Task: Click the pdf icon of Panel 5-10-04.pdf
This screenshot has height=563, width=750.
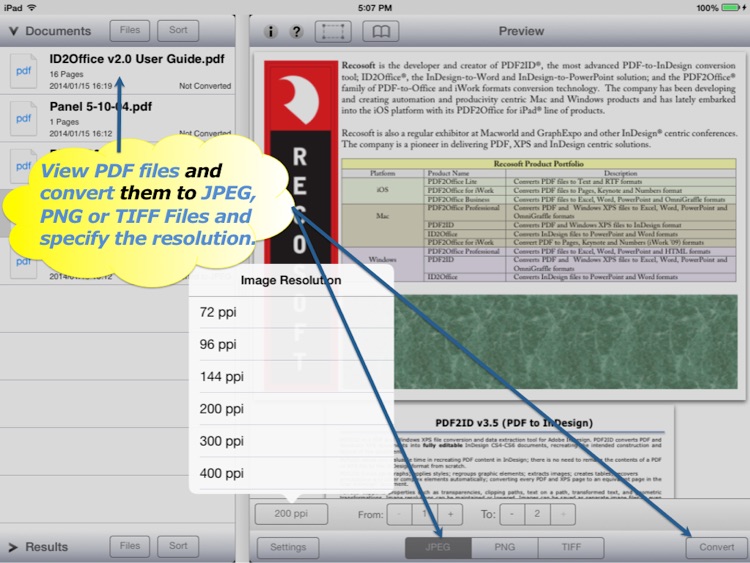Action: point(23,118)
